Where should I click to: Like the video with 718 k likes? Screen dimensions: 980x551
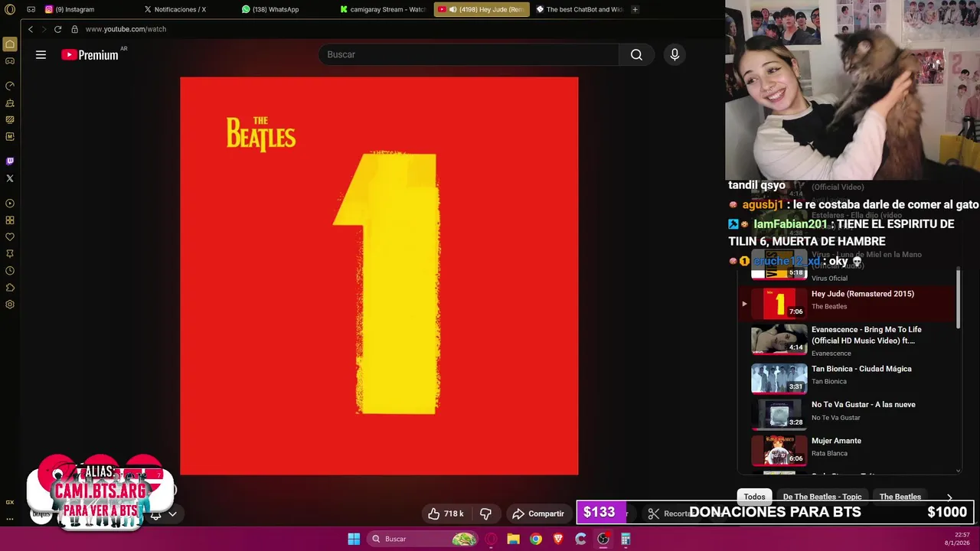[446, 514]
